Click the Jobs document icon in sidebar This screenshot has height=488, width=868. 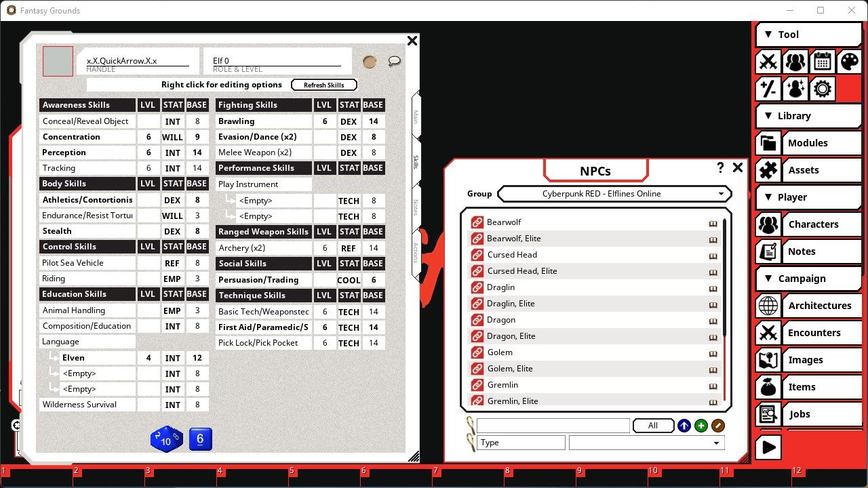tap(768, 414)
